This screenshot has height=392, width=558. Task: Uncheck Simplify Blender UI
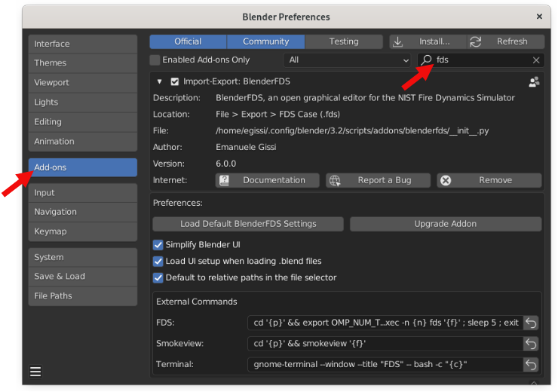pyautogui.click(x=158, y=245)
